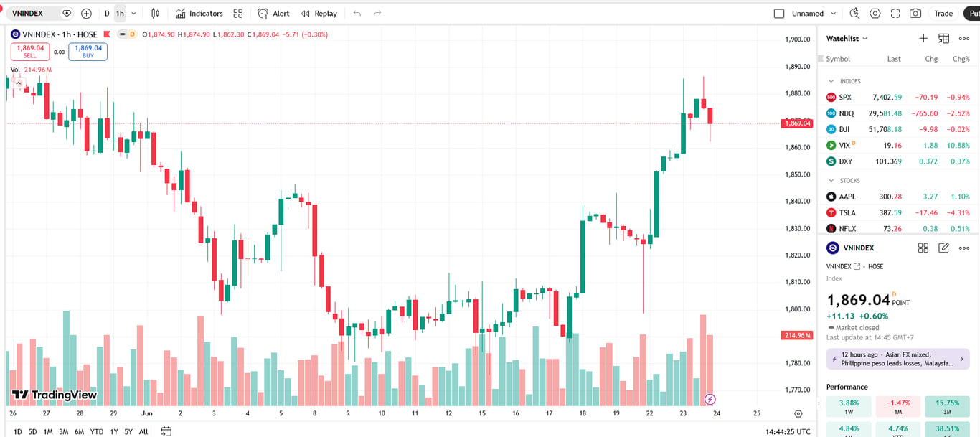The image size is (980, 437).
Task: Toggle the layout setup square checkbox
Action: click(x=779, y=14)
